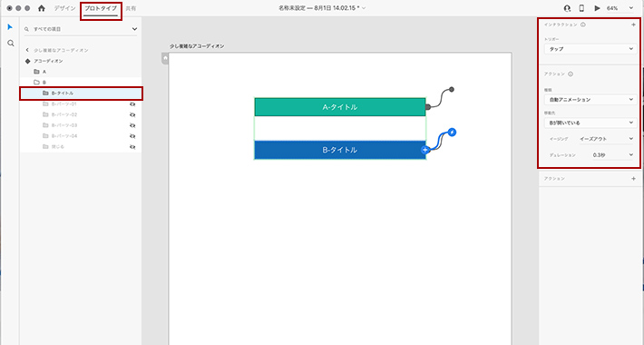Click blue lightning interaction handle on canvas
The image size is (644, 345).
click(452, 133)
